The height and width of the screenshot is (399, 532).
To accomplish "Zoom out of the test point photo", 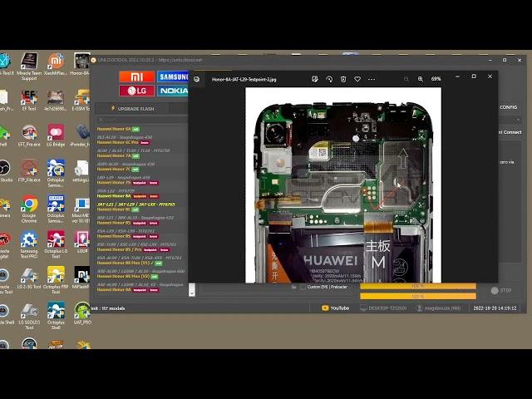I will coord(406,79).
